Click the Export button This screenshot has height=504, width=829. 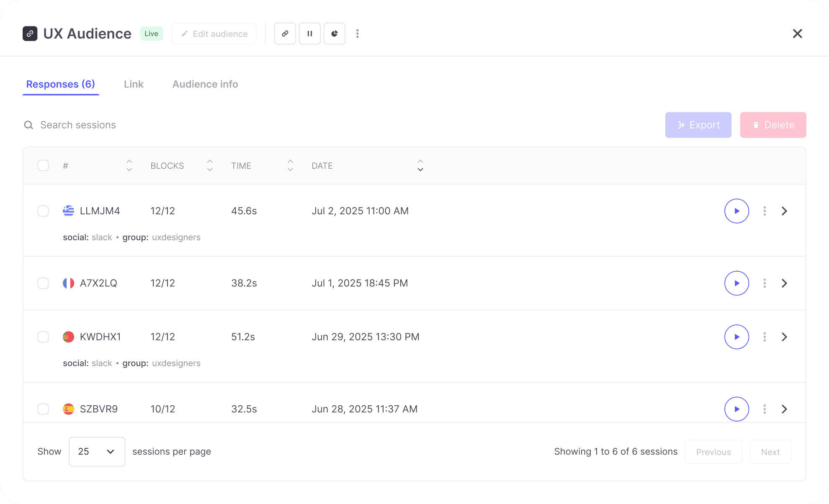point(698,125)
